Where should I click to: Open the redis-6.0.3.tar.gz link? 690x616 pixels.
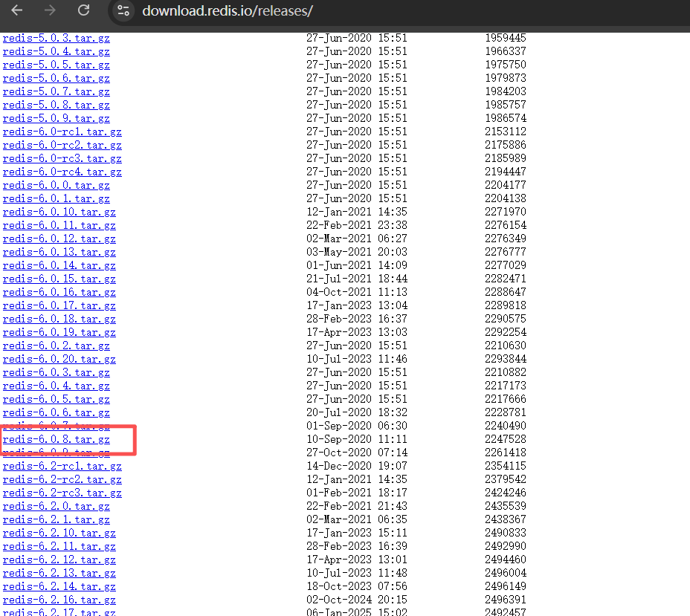[x=57, y=372]
